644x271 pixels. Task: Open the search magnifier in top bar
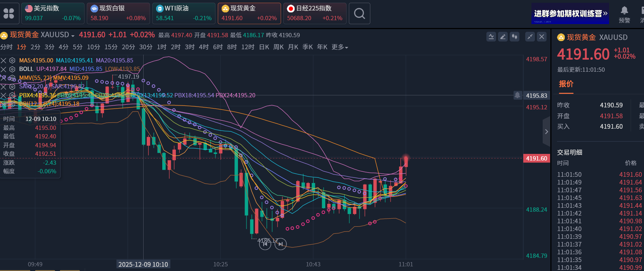359,14
